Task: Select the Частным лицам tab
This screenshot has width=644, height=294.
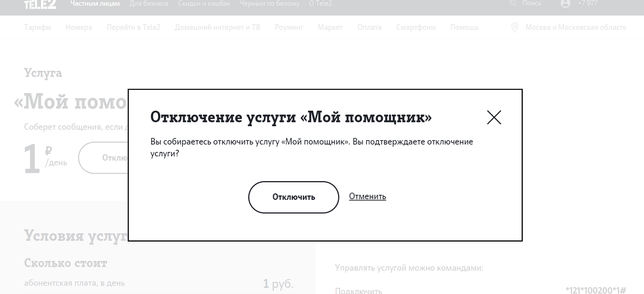Action: pyautogui.click(x=95, y=3)
